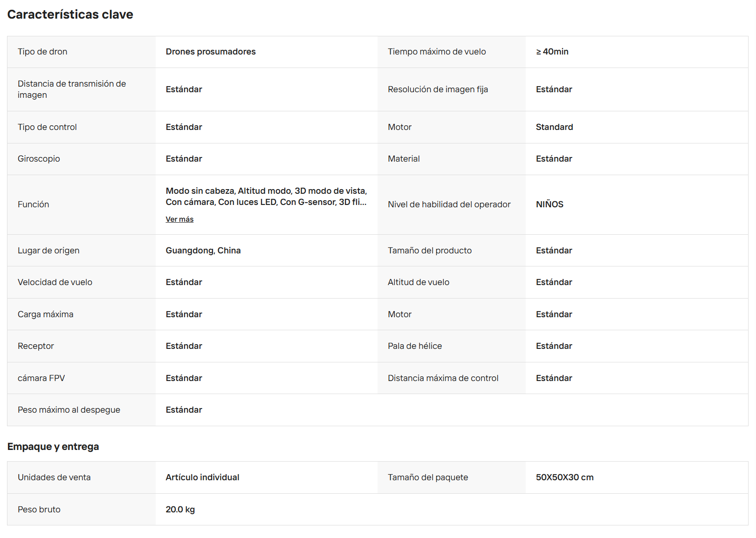Image resolution: width=756 pixels, height=538 pixels.
Task: Select the ≥ 40min flight time value
Action: 552,52
